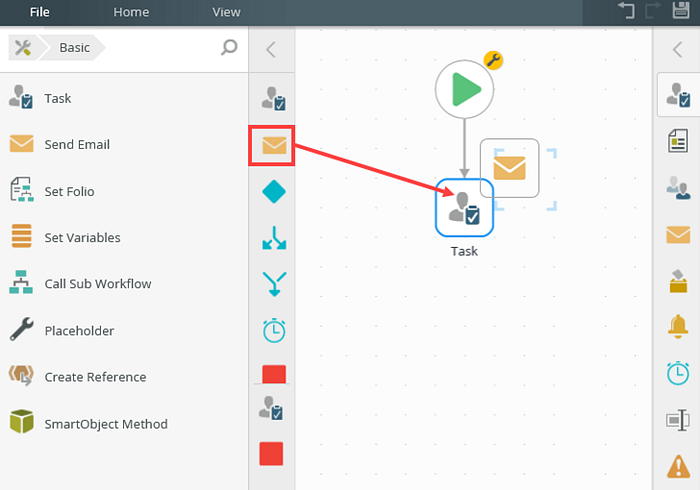Open the recipients people tab icon
Screen dimensions: 700x490
(x=678, y=187)
